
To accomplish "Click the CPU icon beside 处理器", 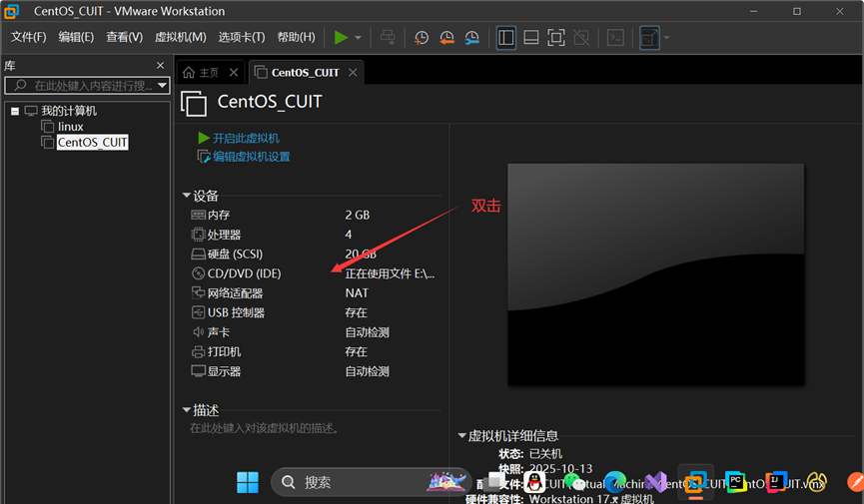I will click(x=199, y=235).
